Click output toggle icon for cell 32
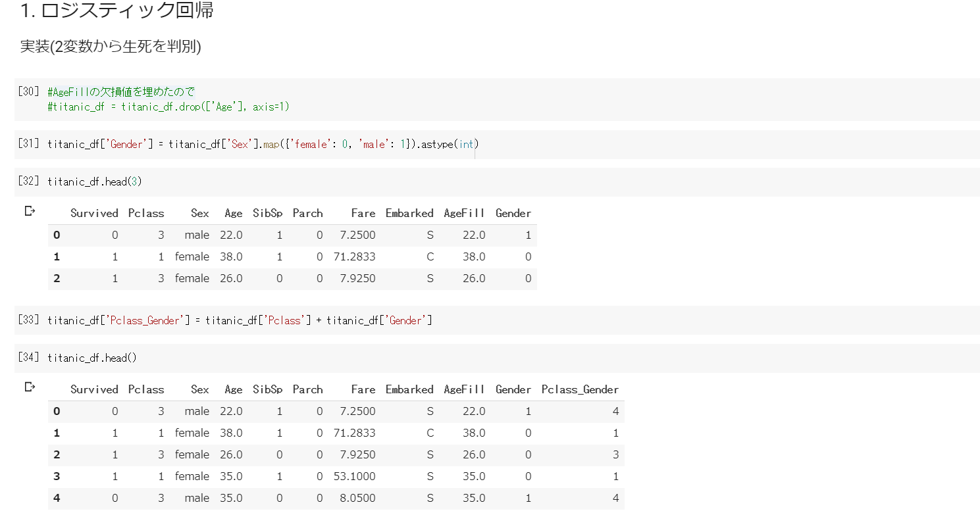The width and height of the screenshot is (980, 511). [x=30, y=211]
